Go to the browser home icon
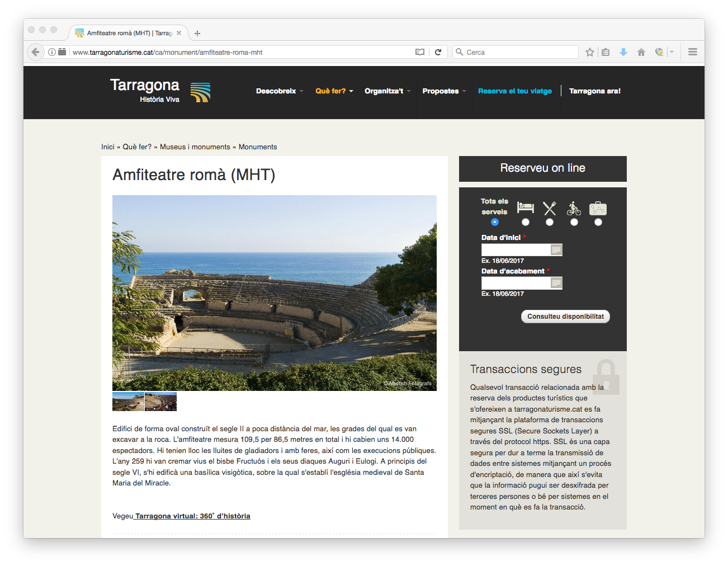Viewport: 728px width, 566px height. (641, 52)
